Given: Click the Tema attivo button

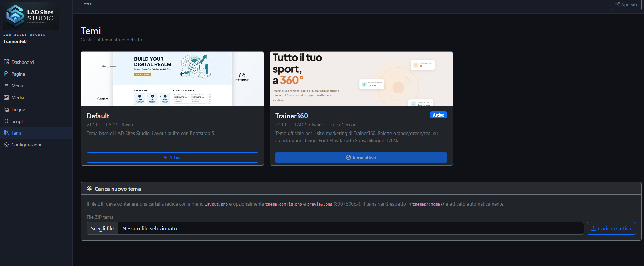Looking at the screenshot, I should (x=361, y=158).
